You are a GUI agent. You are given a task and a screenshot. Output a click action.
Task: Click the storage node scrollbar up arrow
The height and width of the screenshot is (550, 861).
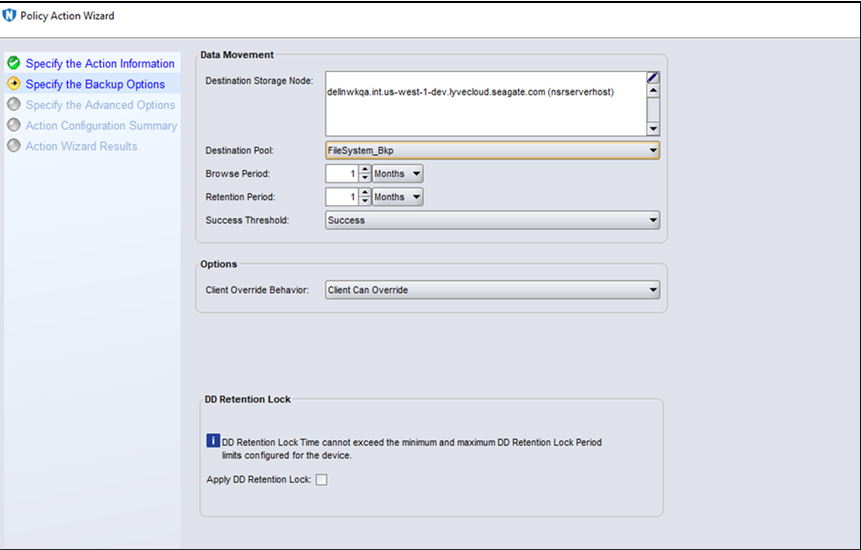pos(653,91)
